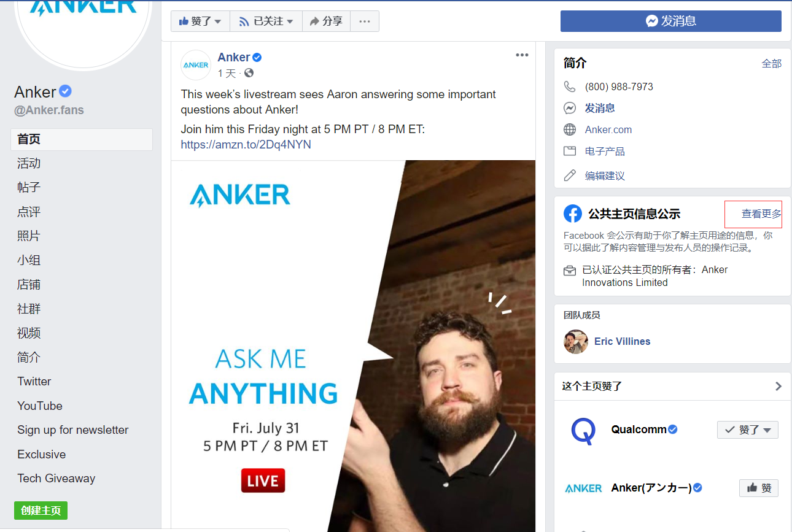Open 简介 about in sidebar
The height and width of the screenshot is (532, 792).
[x=29, y=357]
